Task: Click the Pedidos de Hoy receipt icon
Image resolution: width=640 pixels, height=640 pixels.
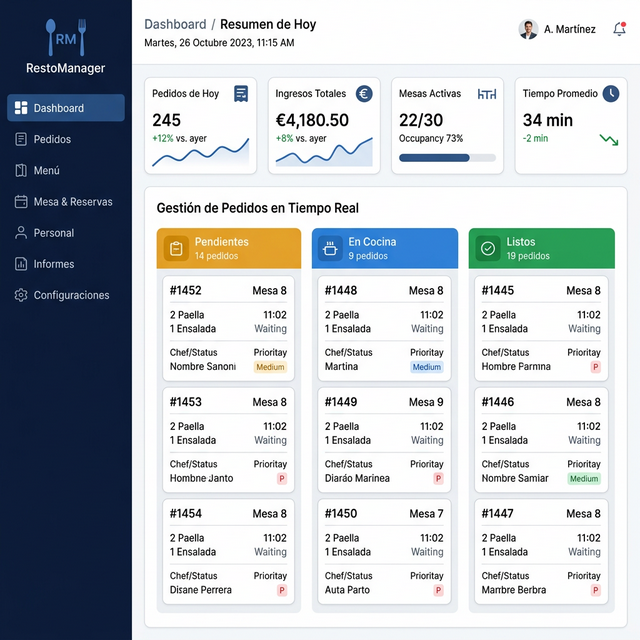Action: point(241,94)
